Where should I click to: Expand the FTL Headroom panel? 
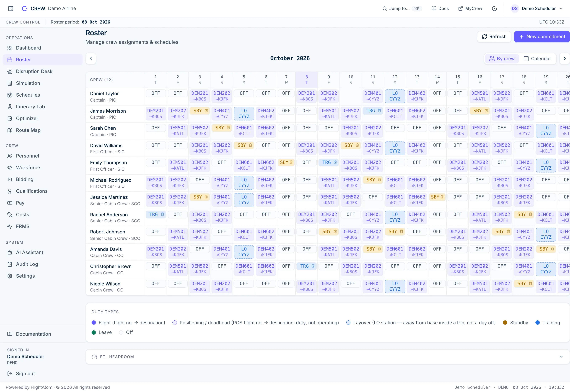click(561, 357)
